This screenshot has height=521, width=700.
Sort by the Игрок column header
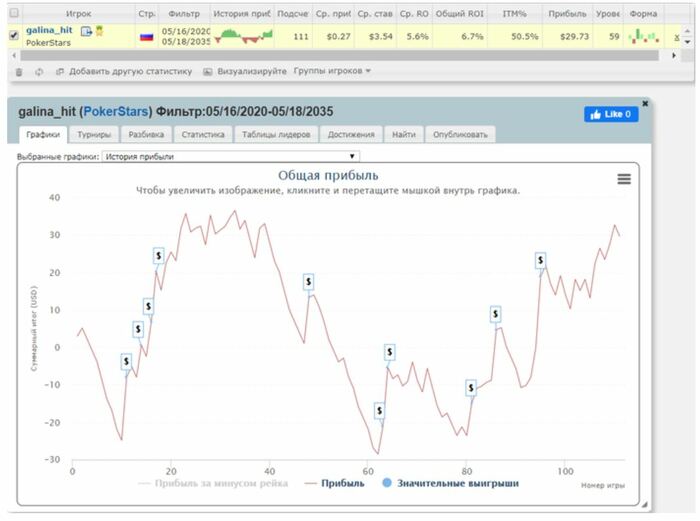pyautogui.click(x=78, y=14)
